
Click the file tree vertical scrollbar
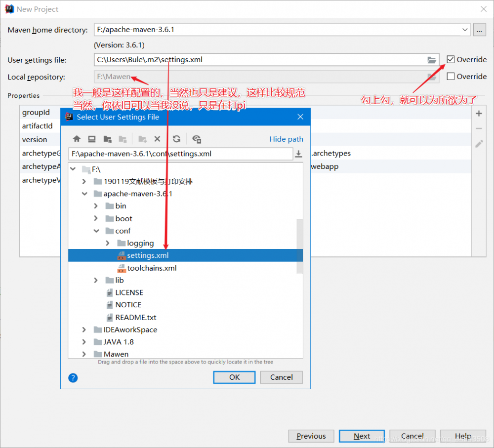(x=299, y=246)
